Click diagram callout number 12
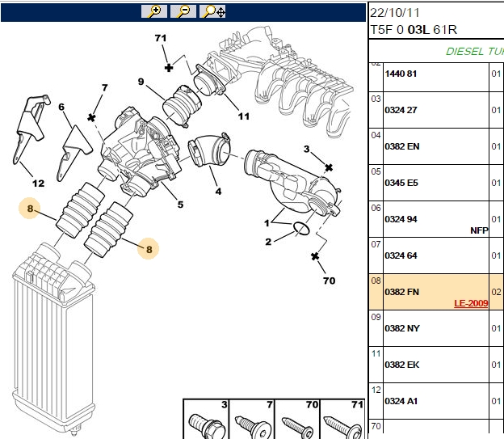Screen dimensions: 504x439 (x=38, y=184)
